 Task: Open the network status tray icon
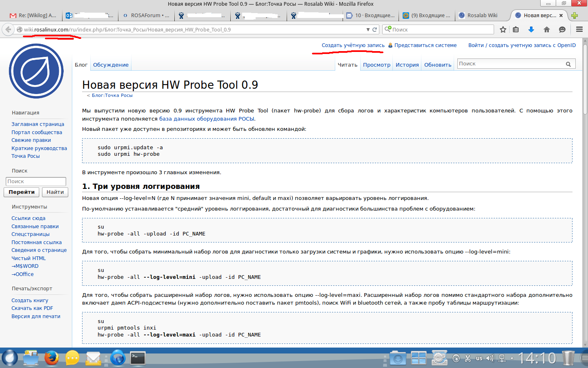502,359
